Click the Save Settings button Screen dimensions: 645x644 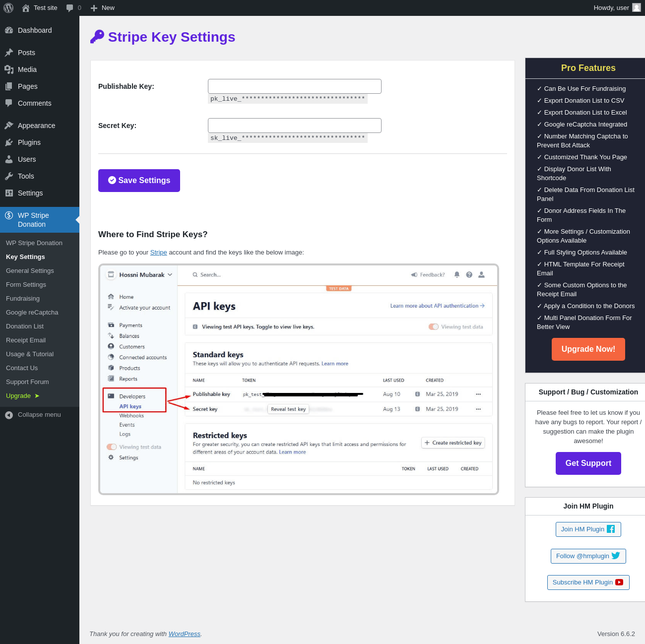pyautogui.click(x=139, y=181)
